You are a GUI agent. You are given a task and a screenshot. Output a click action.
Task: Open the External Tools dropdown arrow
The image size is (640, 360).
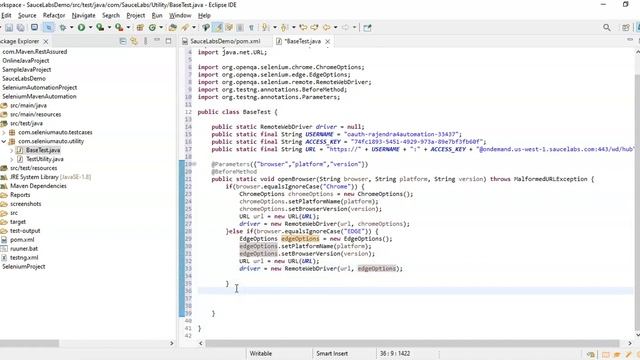(128, 28)
